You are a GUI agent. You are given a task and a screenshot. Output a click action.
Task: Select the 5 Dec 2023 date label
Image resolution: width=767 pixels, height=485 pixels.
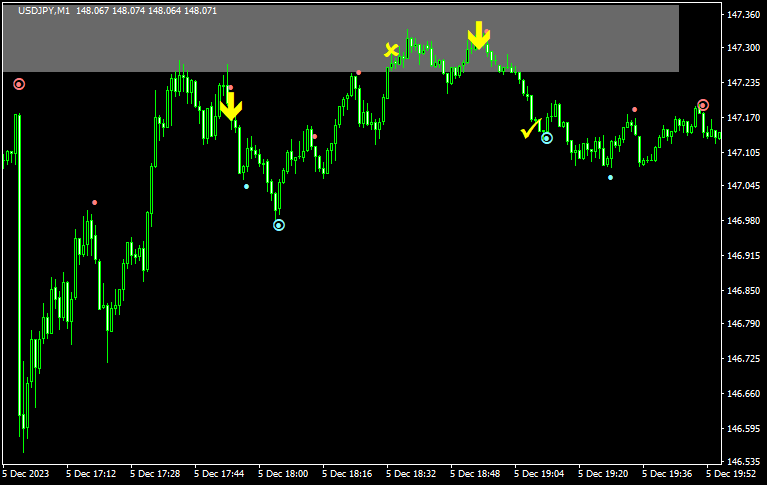click(x=25, y=473)
